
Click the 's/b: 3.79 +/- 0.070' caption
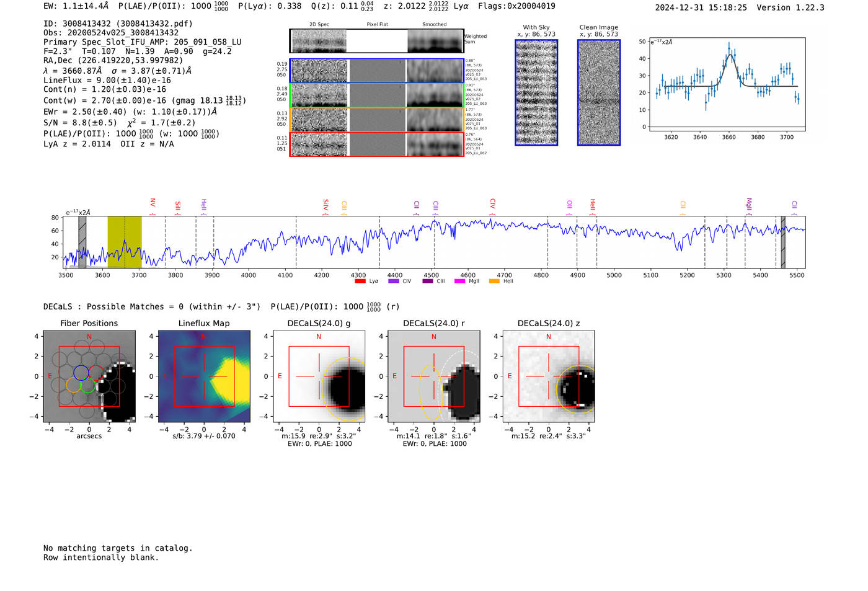coord(204,436)
